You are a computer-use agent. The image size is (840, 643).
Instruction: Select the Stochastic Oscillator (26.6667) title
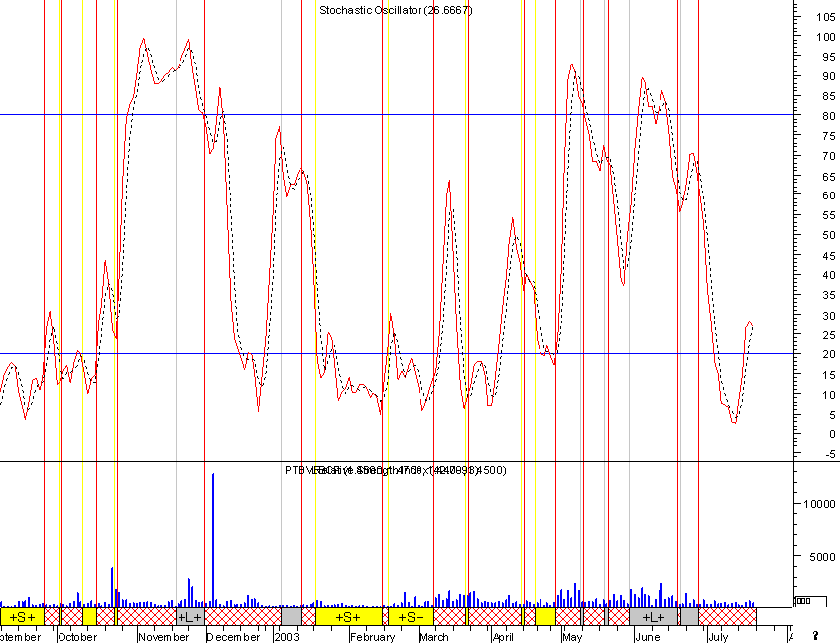[396, 10]
